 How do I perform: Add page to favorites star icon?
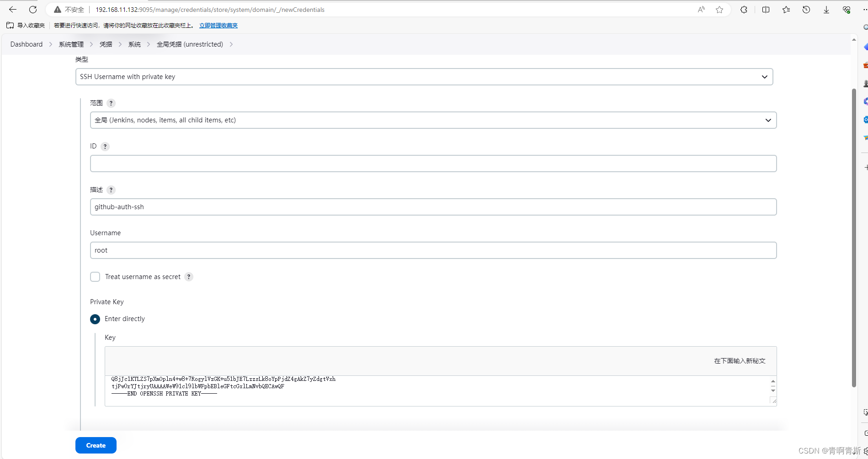click(x=719, y=10)
